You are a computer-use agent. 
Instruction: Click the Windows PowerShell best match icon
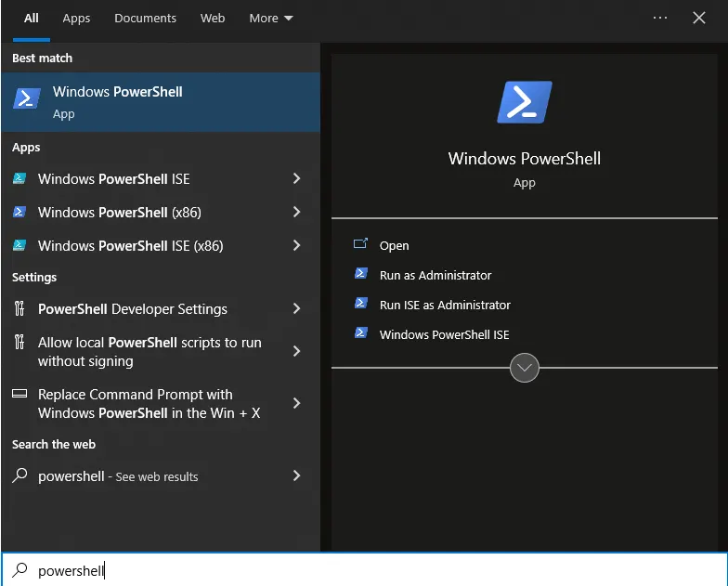point(26,98)
